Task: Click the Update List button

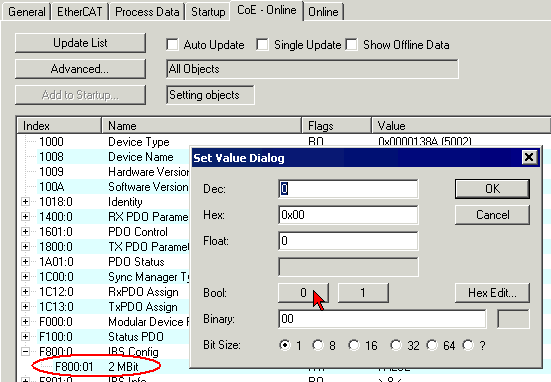Action: pyautogui.click(x=80, y=43)
